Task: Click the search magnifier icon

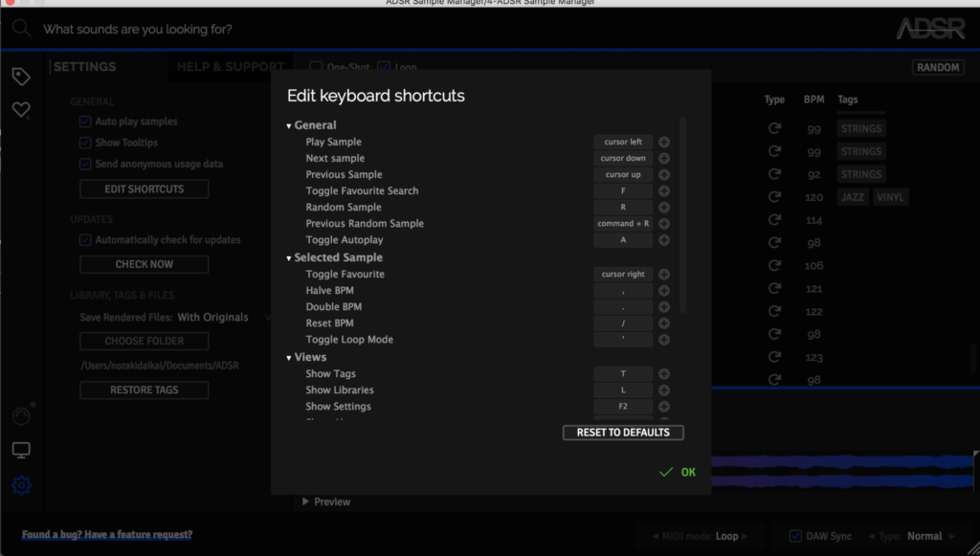Action: [21, 29]
